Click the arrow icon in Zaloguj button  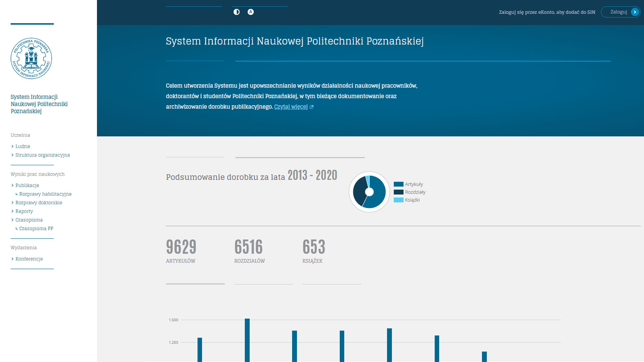635,12
